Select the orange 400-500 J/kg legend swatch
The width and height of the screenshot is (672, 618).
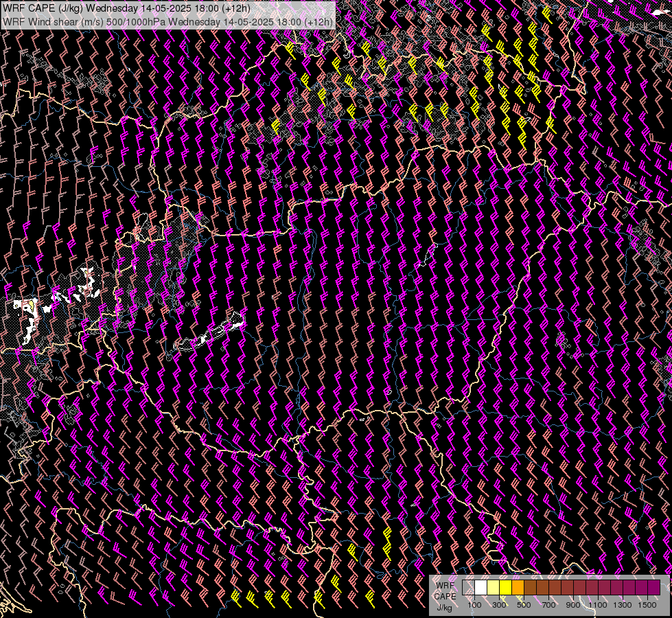click(x=518, y=587)
